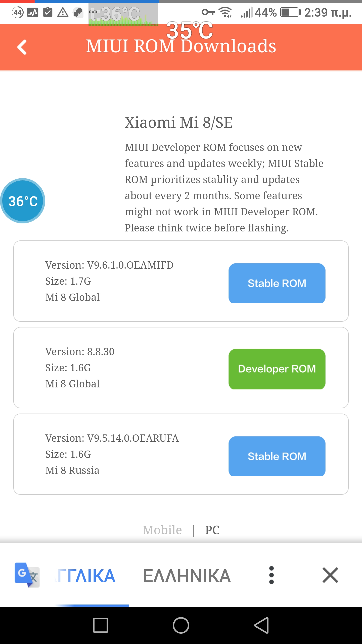Tap the Android back triangle button

pyautogui.click(x=261, y=625)
